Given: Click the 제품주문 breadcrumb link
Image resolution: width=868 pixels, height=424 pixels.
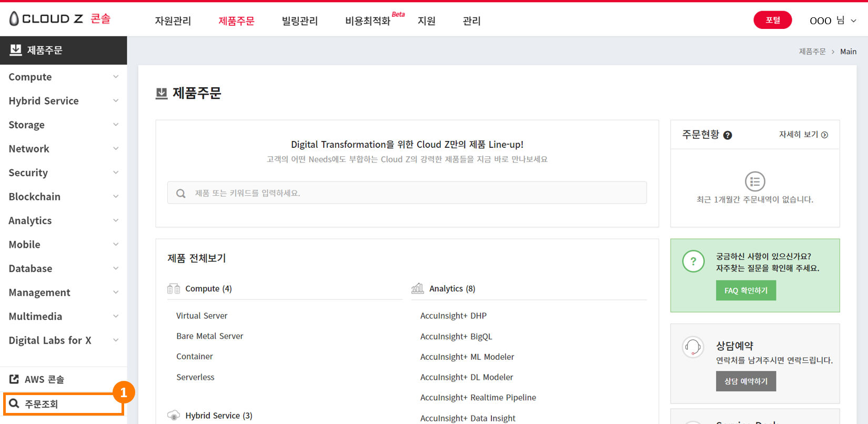Looking at the screenshot, I should 812,52.
